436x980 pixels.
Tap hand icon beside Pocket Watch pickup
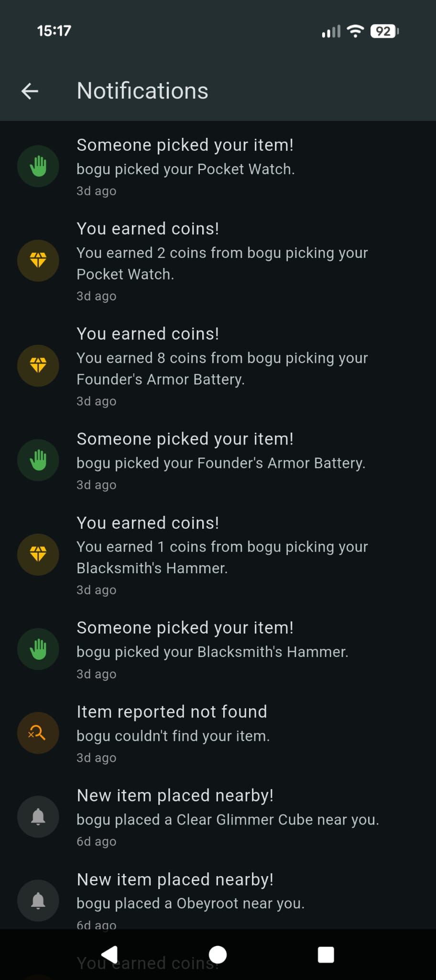pos(38,167)
